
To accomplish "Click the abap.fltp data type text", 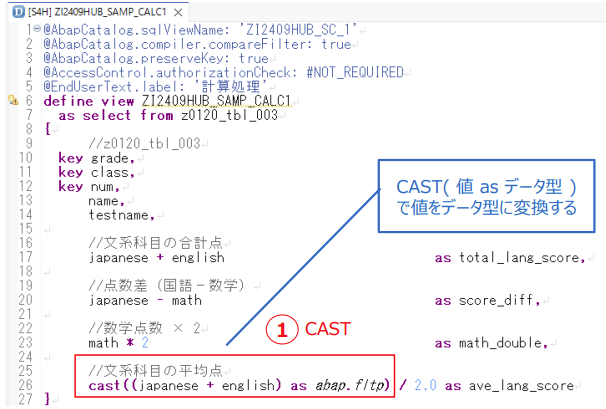I will click(x=350, y=385).
